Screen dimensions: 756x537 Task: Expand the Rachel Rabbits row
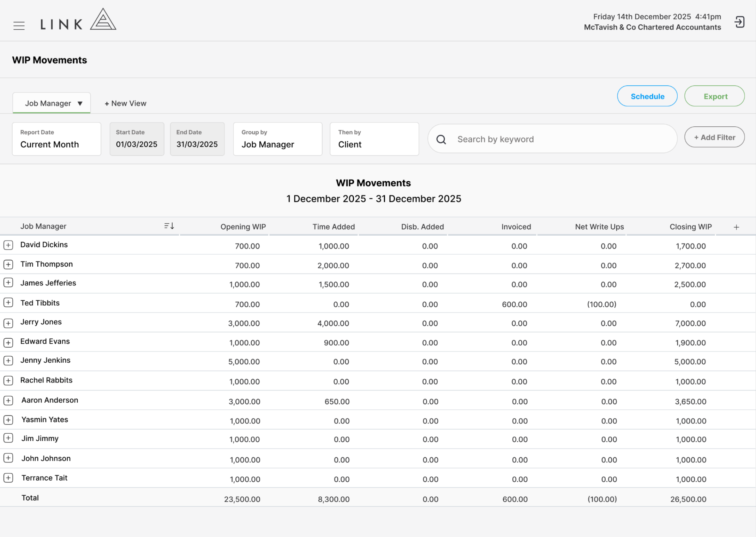[8, 380]
